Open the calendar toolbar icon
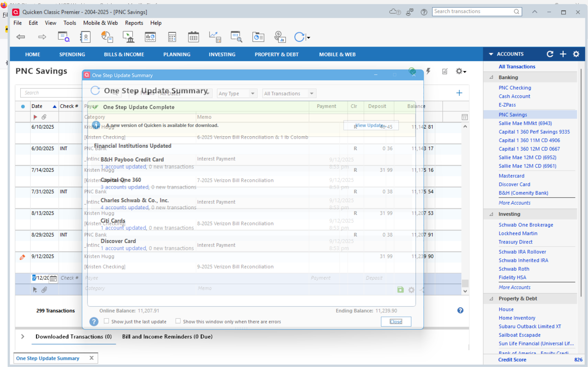The width and height of the screenshot is (588, 367). (x=193, y=37)
